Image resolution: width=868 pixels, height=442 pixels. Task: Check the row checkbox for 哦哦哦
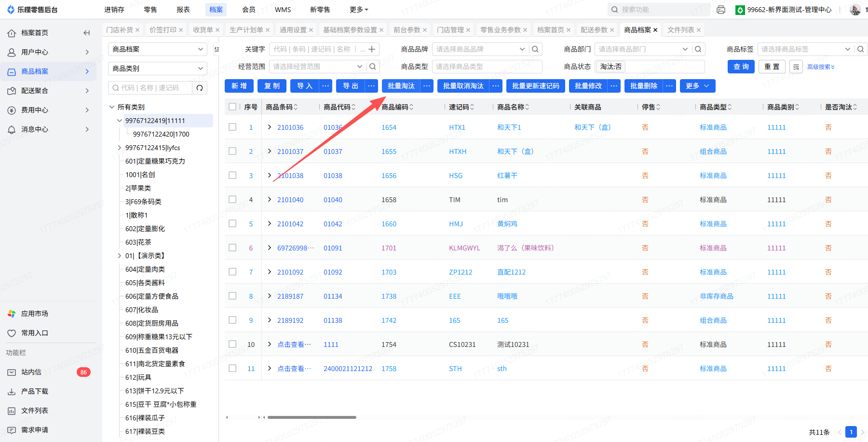point(232,296)
